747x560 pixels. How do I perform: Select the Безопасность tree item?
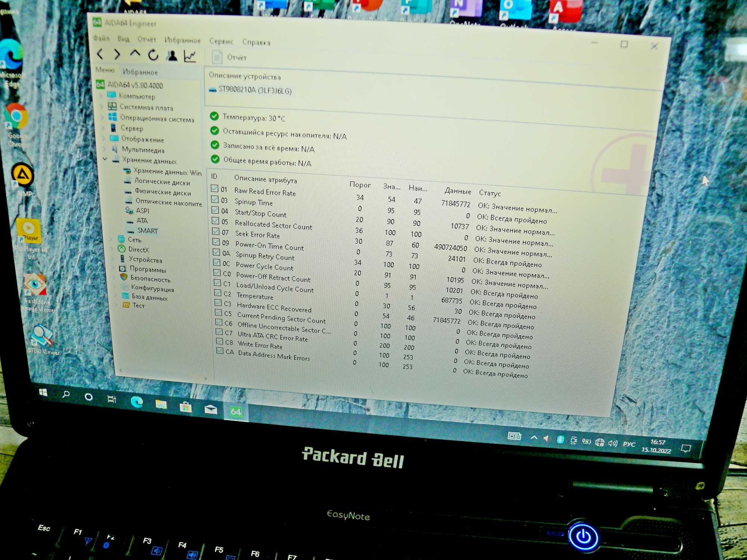(145, 279)
